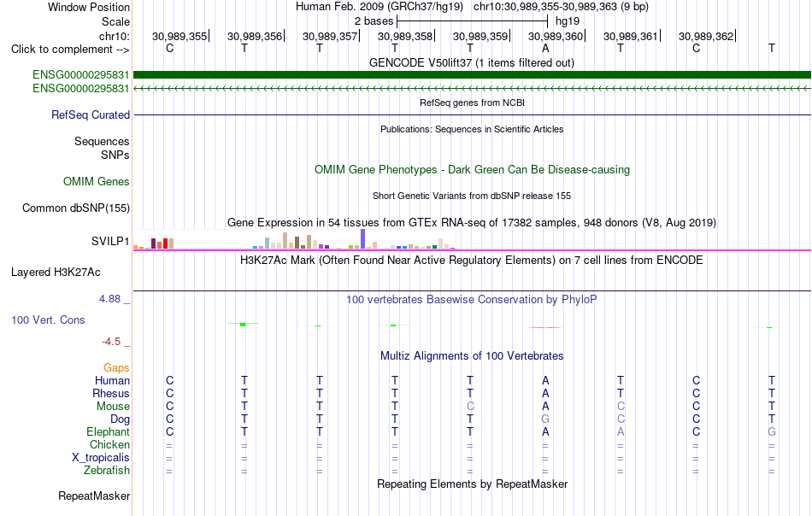Click the Chicken species label
Image resolution: width=812 pixels, height=516 pixels.
(x=109, y=444)
